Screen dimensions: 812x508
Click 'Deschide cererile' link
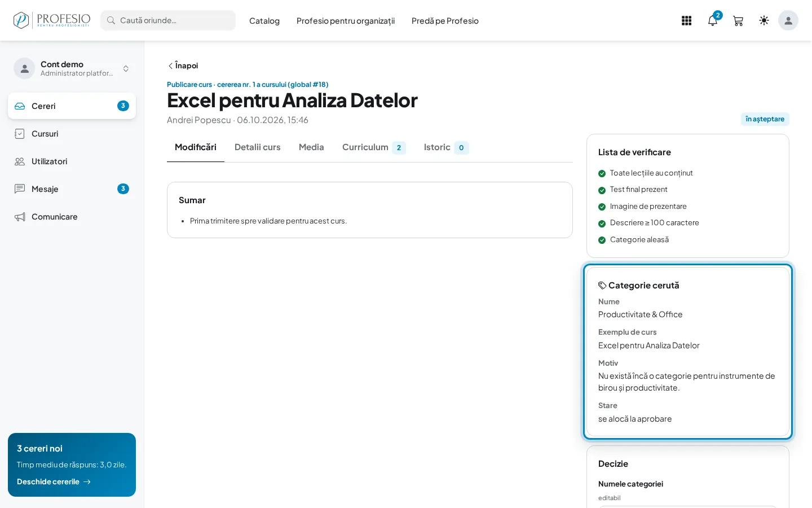pyautogui.click(x=54, y=482)
